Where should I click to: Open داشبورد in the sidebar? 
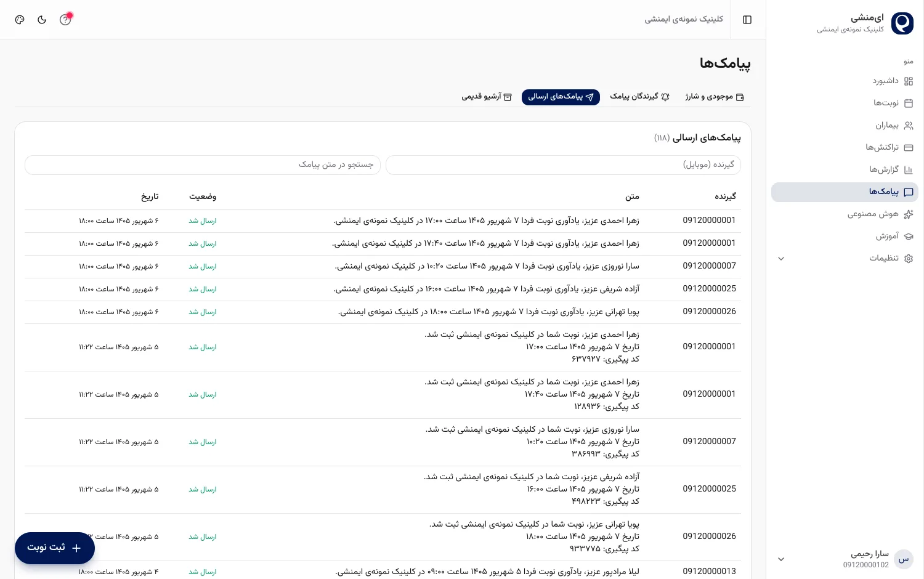[845, 81]
